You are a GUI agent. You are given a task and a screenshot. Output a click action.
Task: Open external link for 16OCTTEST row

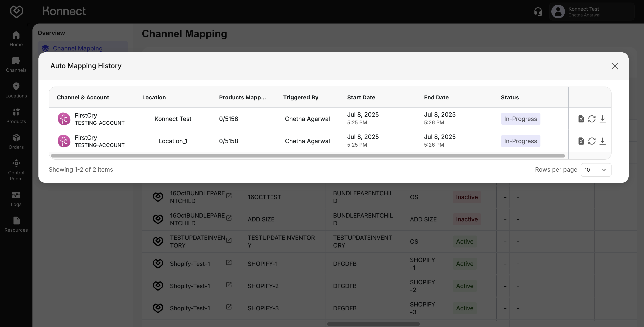pos(229,196)
